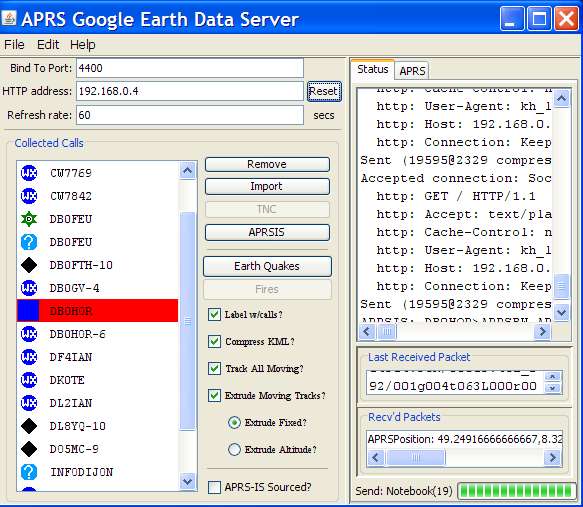Click Recv'd Packets scrollbar right arrow
583x507 pixels.
(553, 457)
